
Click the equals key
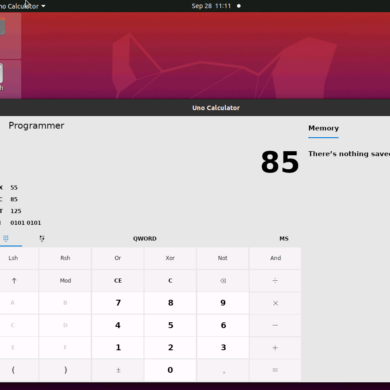click(x=275, y=370)
